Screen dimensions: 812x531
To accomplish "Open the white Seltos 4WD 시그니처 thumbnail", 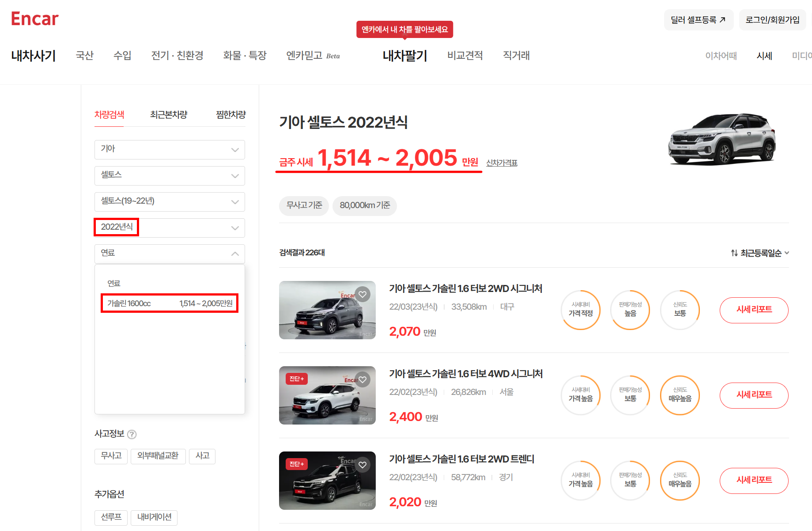I will 327,395.
